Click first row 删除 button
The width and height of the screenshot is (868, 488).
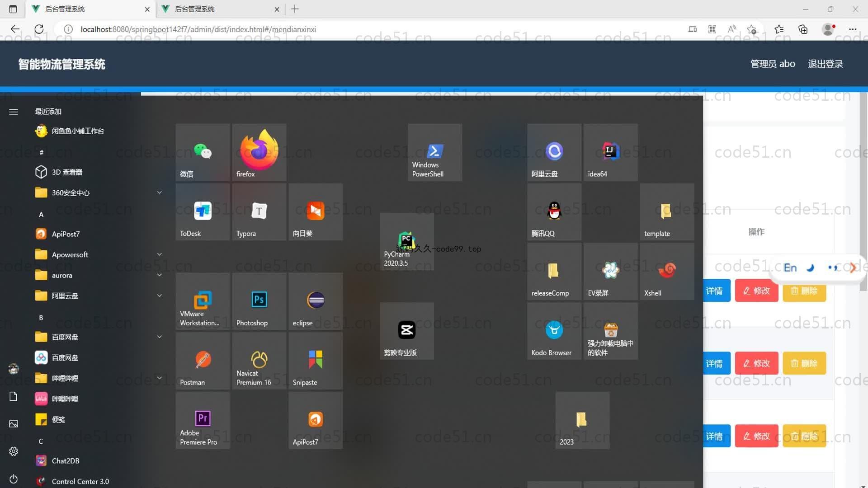[804, 291]
